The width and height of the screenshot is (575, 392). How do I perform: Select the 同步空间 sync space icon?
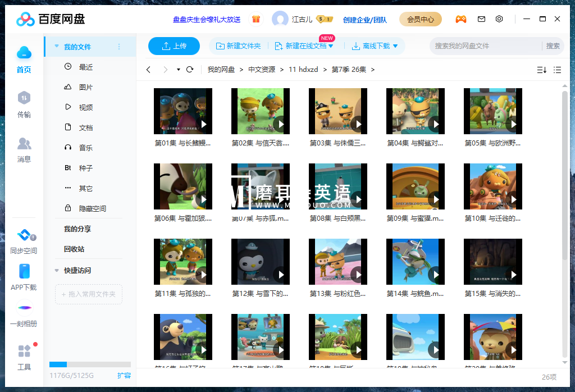(x=24, y=239)
